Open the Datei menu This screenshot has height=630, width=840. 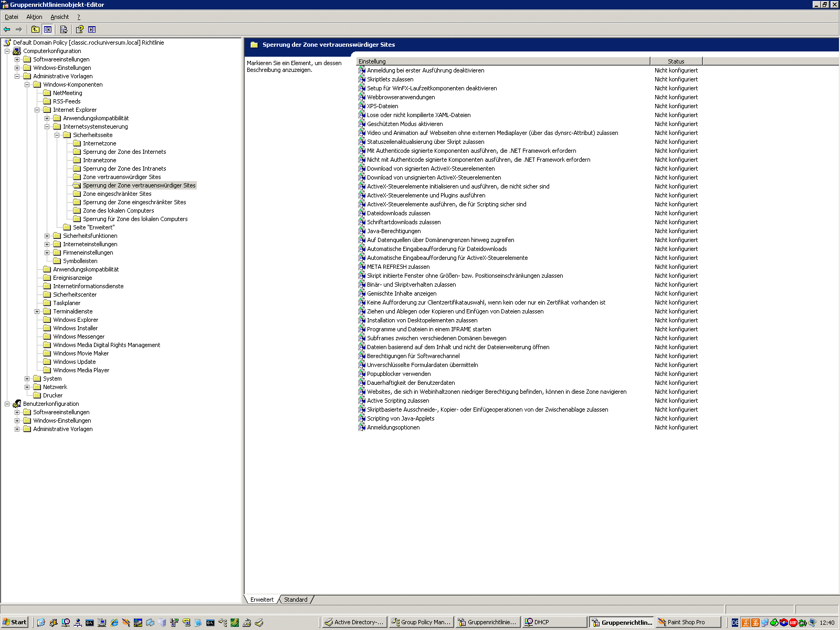point(11,17)
